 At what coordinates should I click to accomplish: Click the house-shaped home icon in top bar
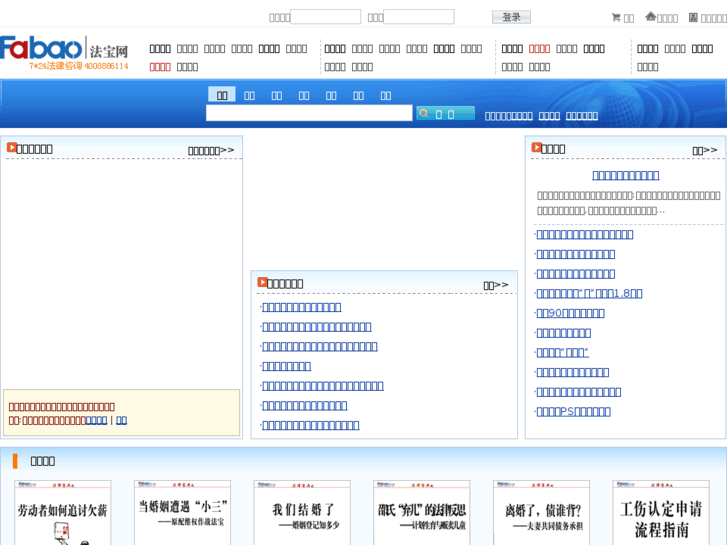click(650, 17)
